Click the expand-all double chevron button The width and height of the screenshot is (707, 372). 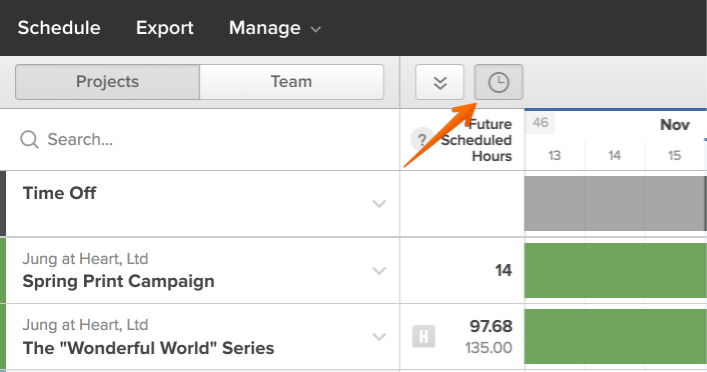pyautogui.click(x=440, y=82)
